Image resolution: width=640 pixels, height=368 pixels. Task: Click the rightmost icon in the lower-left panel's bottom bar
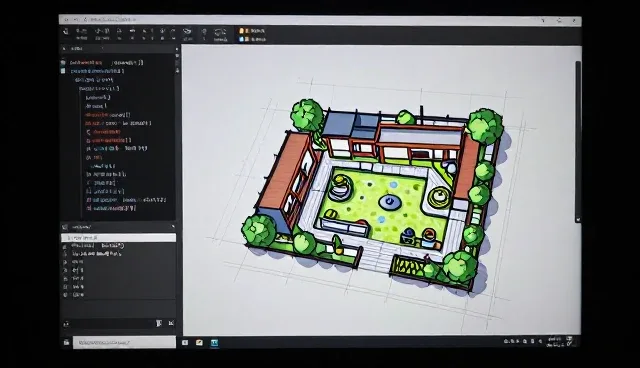pos(171,324)
